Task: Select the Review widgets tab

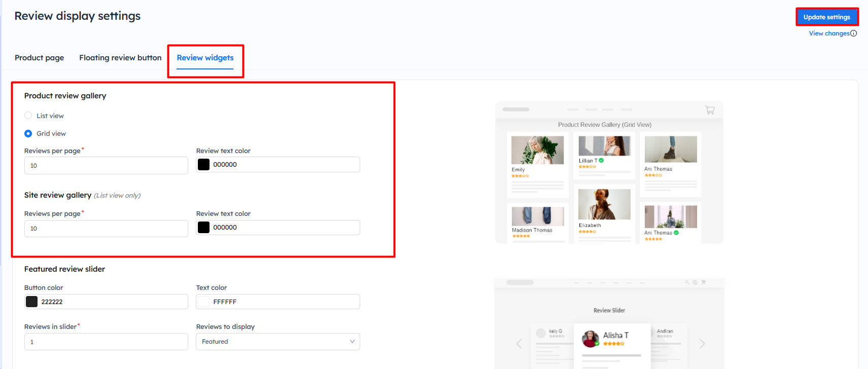Action: [205, 58]
